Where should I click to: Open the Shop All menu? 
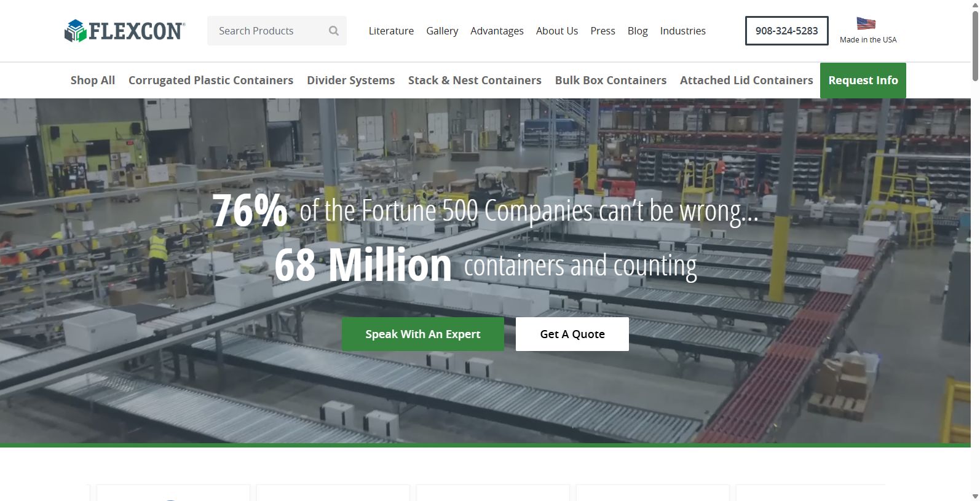93,81
